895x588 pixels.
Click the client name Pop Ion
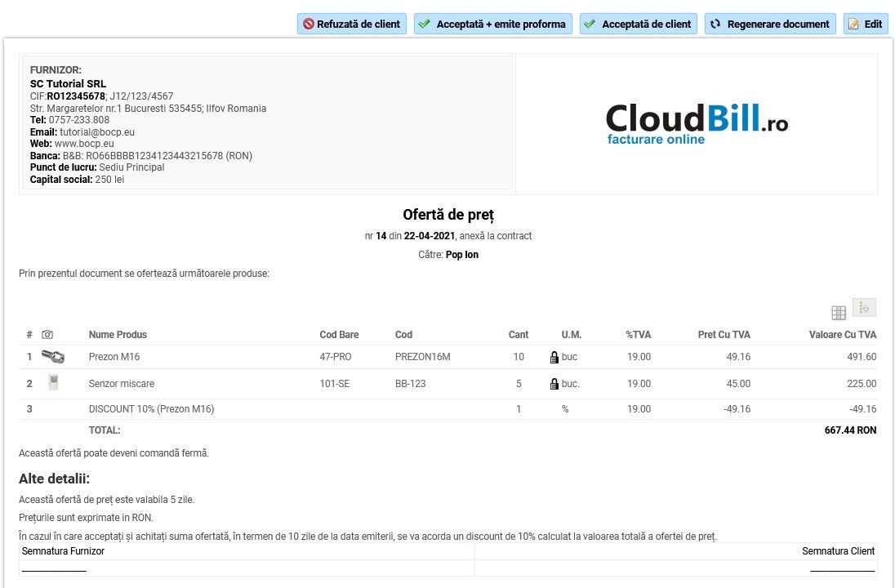(462, 255)
